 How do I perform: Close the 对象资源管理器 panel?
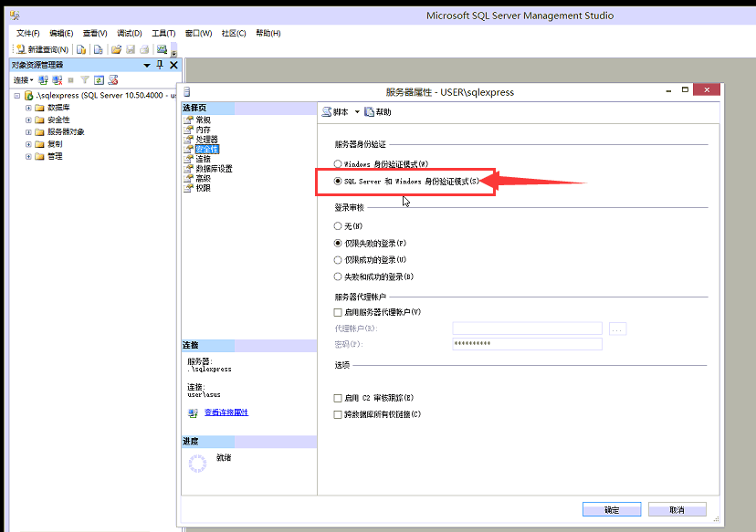pyautogui.click(x=174, y=65)
